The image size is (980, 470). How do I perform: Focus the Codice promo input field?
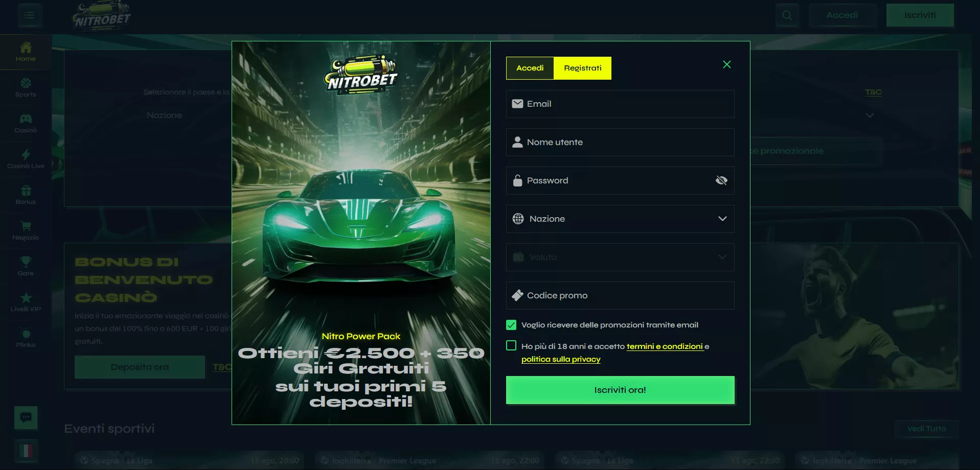[x=620, y=295]
